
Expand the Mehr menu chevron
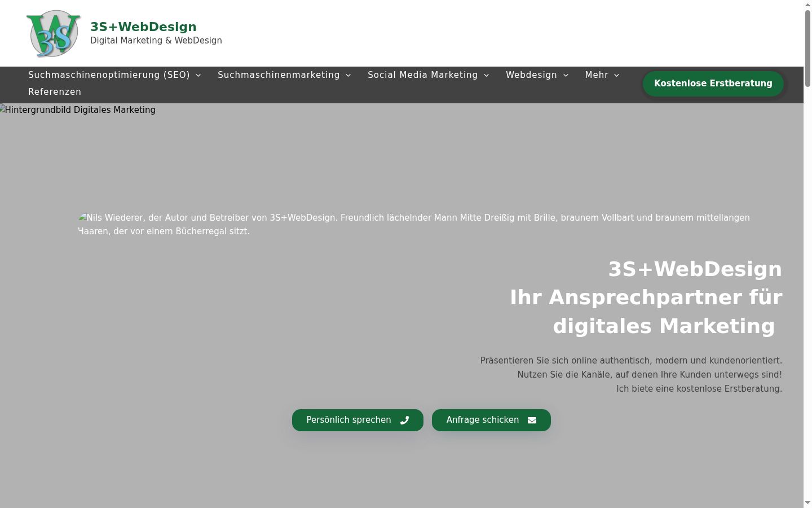617,75
